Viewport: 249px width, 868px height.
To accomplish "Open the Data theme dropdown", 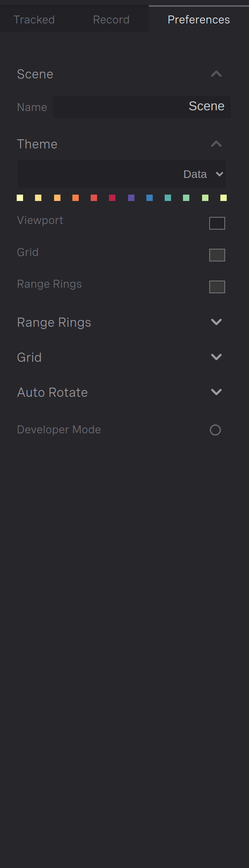I will tap(122, 174).
